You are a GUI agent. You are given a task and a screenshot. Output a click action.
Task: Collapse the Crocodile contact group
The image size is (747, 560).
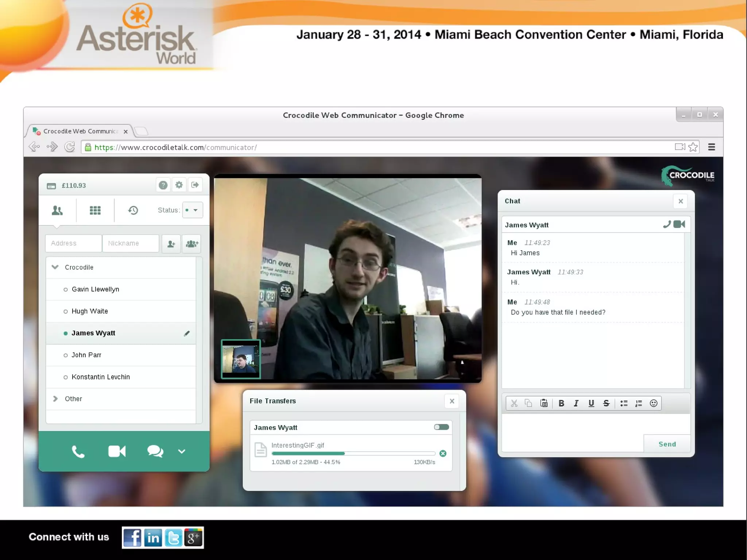pyautogui.click(x=55, y=267)
